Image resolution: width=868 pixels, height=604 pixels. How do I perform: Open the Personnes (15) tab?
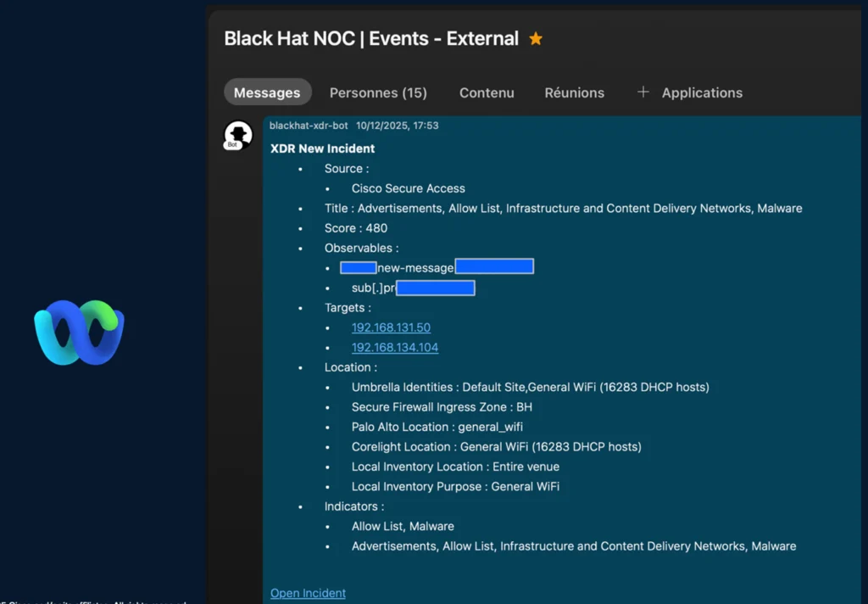378,92
